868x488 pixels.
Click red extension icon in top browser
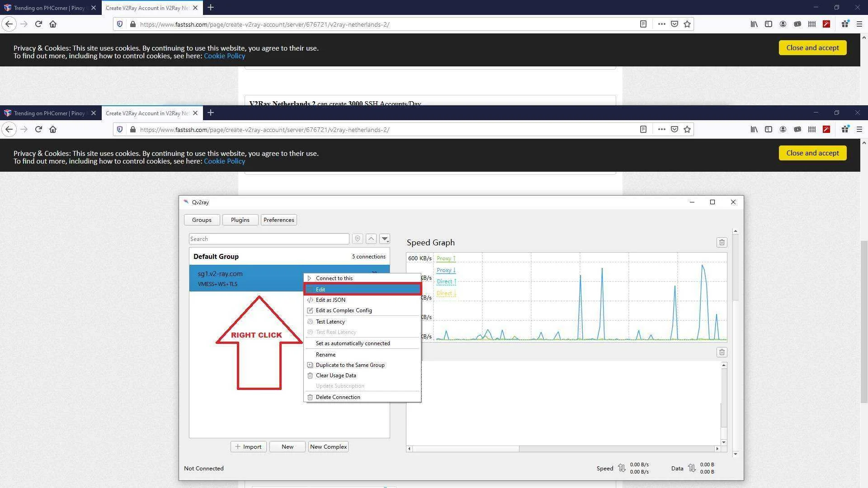(826, 24)
